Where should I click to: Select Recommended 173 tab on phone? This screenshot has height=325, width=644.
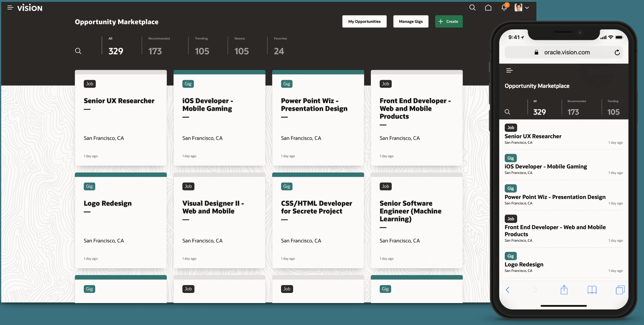click(577, 108)
